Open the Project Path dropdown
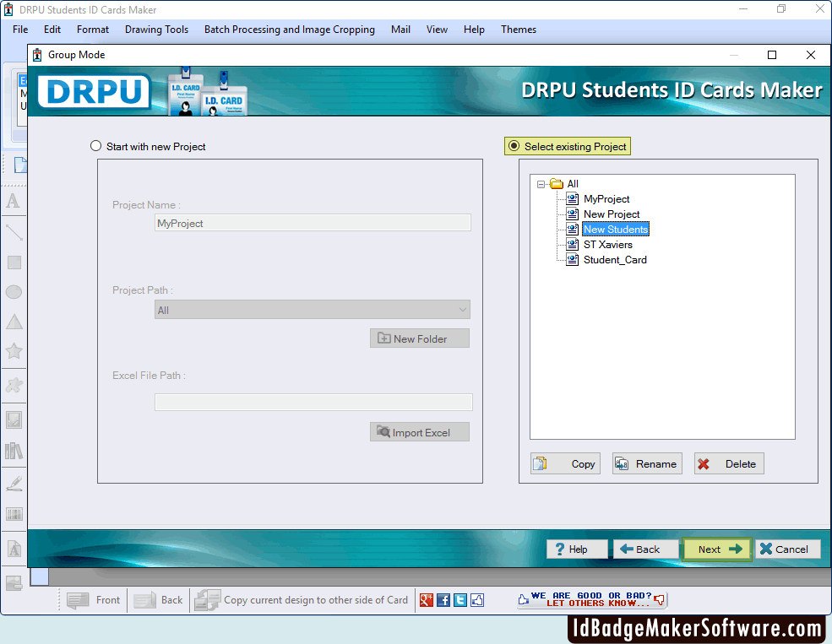The image size is (832, 644). click(313, 310)
